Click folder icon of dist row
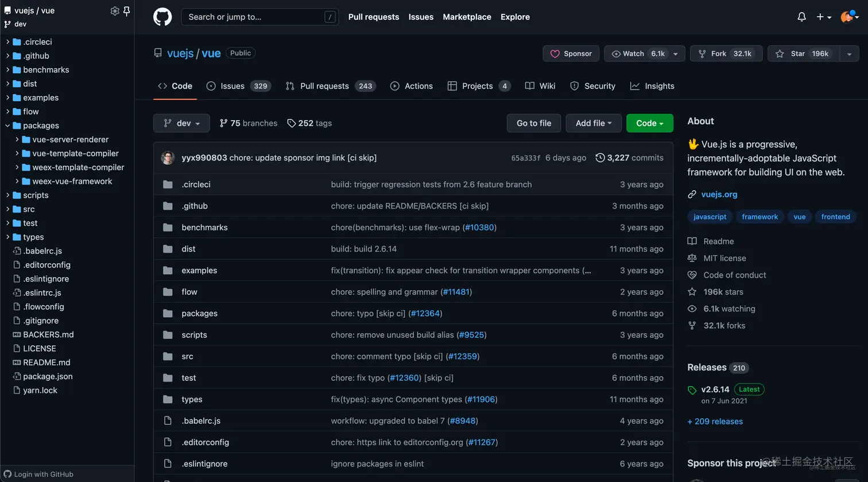Screen dimensions: 868x482 point(168,249)
